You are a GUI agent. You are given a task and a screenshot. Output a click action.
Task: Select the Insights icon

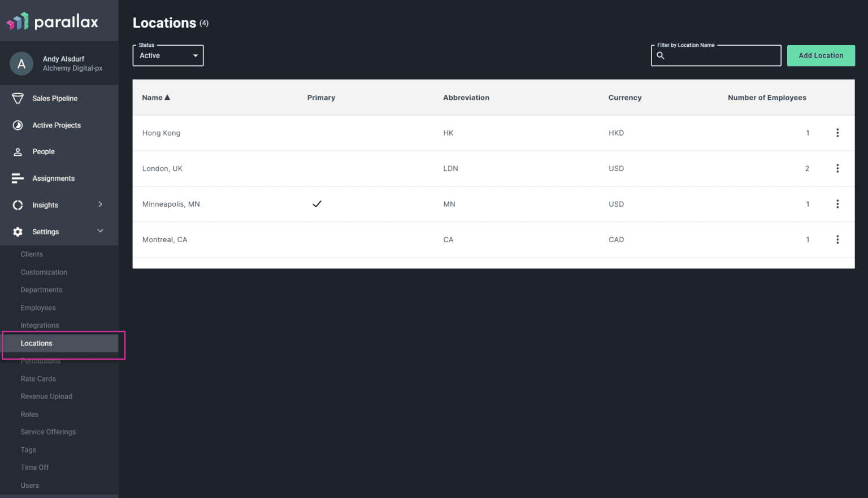[x=18, y=204]
